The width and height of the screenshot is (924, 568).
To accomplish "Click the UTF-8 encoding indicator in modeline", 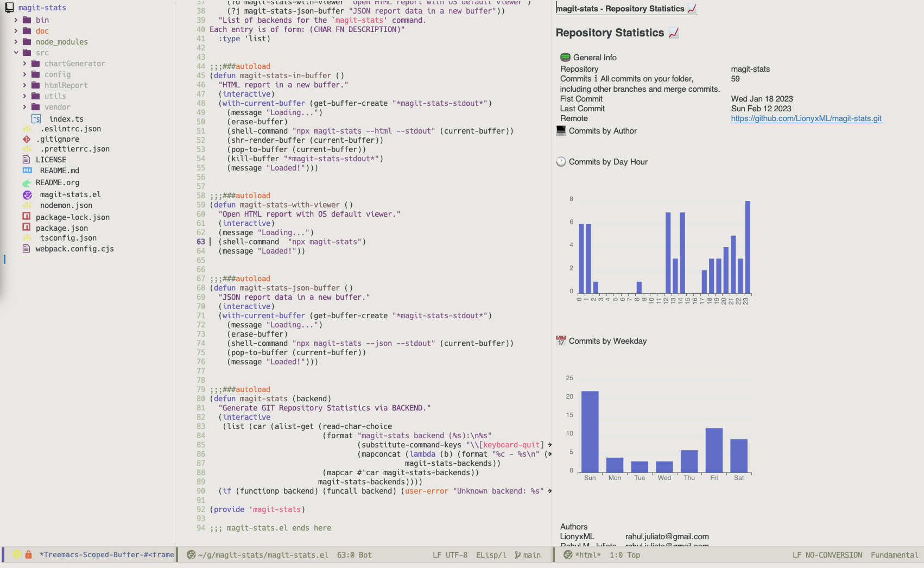I will point(457,555).
